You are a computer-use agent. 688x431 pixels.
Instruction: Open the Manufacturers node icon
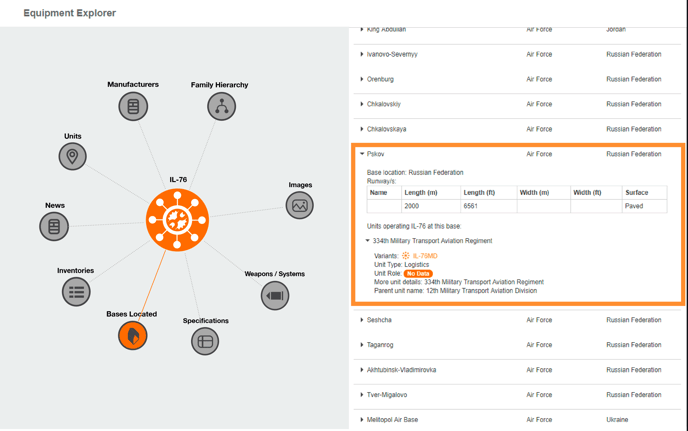click(133, 106)
